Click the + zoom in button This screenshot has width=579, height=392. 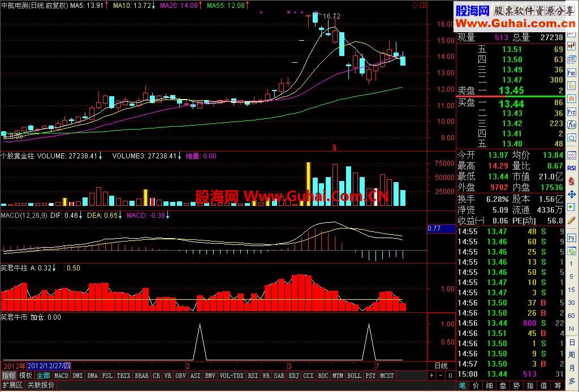point(431,376)
